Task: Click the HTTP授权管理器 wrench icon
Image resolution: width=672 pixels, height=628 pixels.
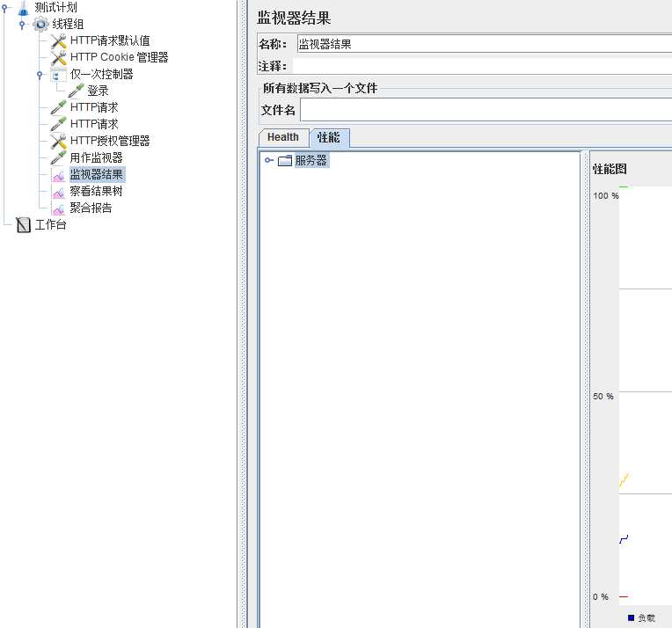Action: (58, 141)
